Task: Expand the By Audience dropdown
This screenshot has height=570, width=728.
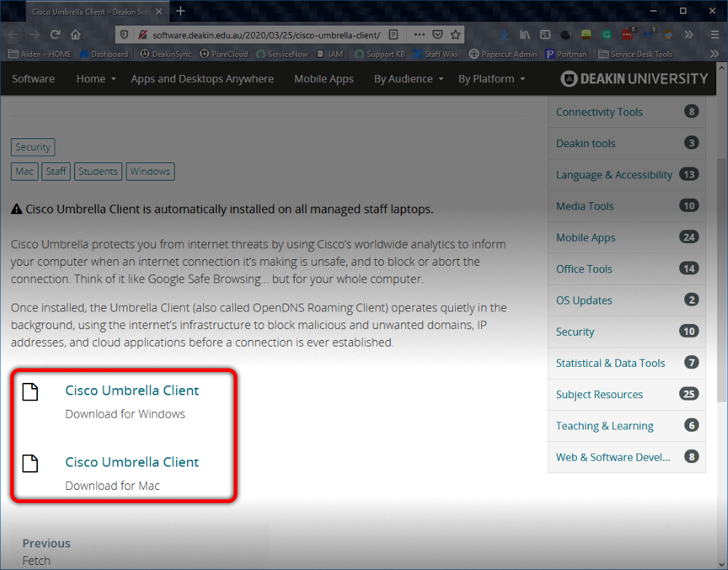Action: click(405, 79)
